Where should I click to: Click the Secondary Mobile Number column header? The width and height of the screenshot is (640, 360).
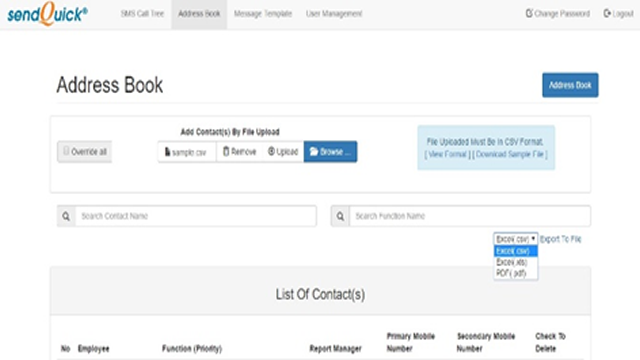coord(486,342)
